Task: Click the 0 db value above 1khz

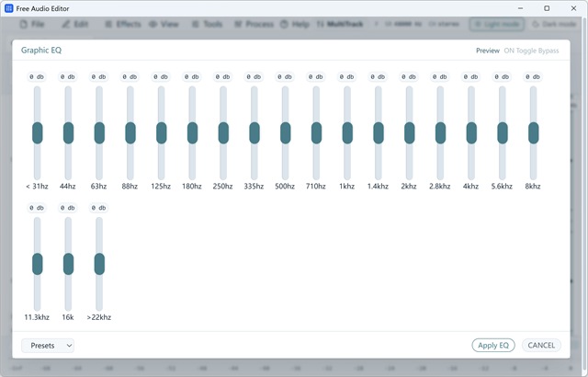Action: pos(347,77)
